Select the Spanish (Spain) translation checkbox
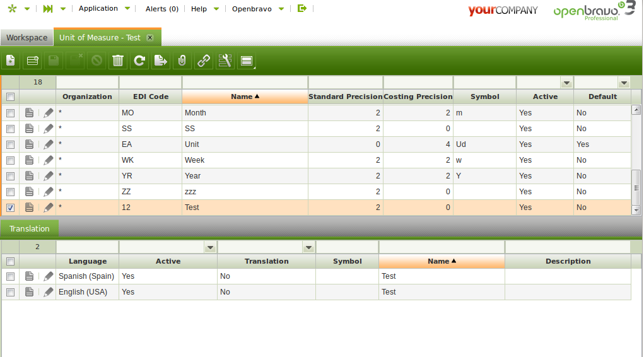This screenshot has height=357, width=644. [x=10, y=276]
